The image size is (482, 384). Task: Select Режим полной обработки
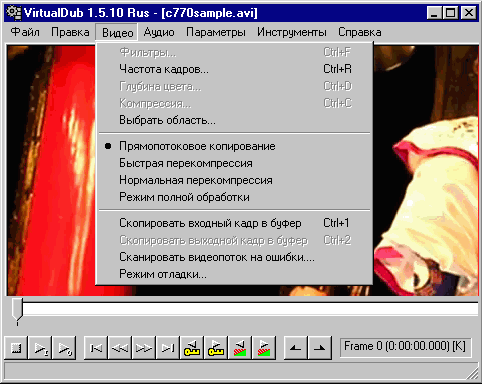[234, 197]
